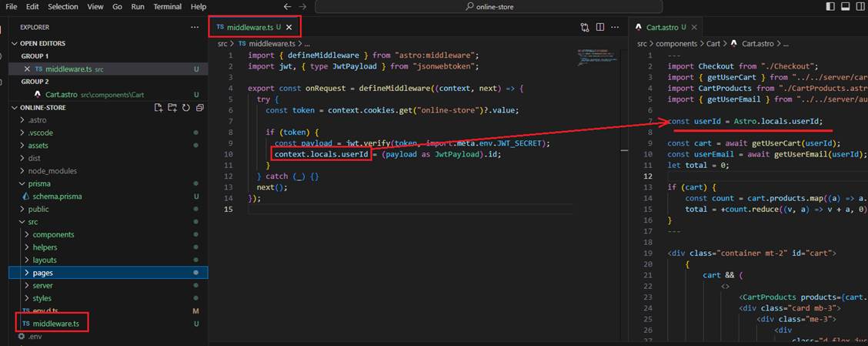Open the Edit menu
Image resolution: width=868 pixels, height=346 pixels.
point(32,7)
